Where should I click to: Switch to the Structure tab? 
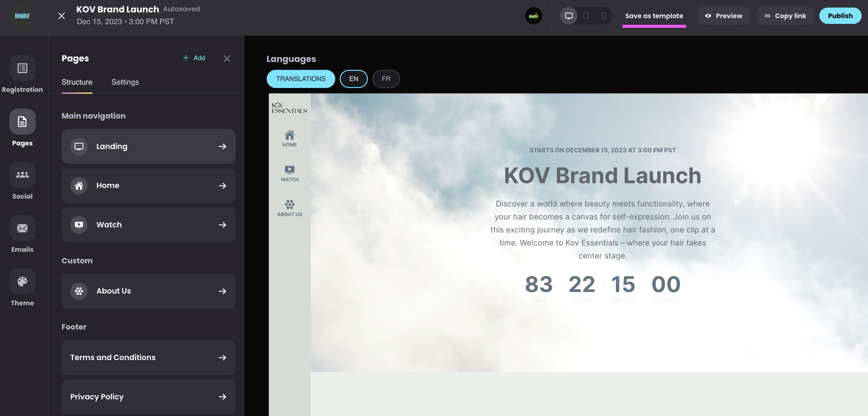coord(77,82)
